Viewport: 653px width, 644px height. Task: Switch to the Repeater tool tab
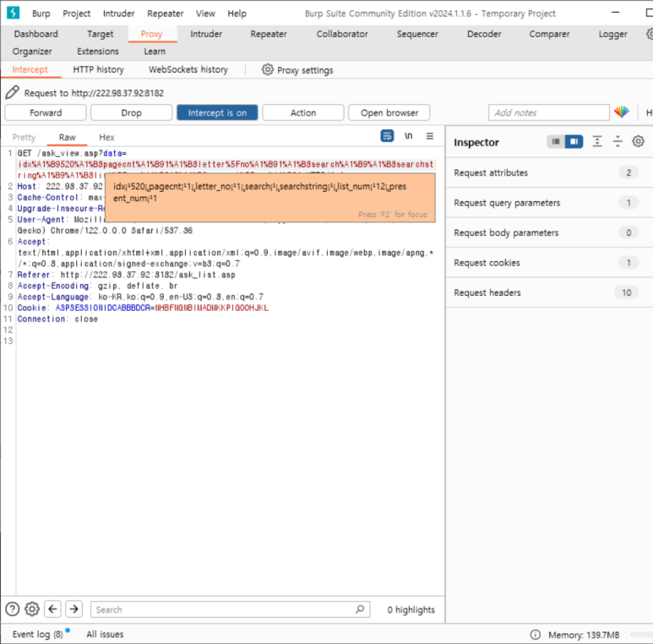coord(269,34)
